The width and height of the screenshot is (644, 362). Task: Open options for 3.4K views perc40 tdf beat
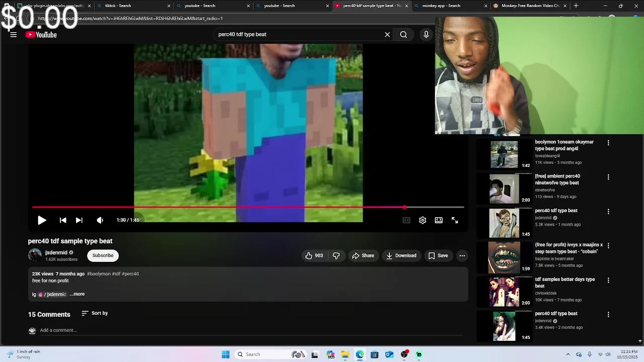[x=608, y=314]
